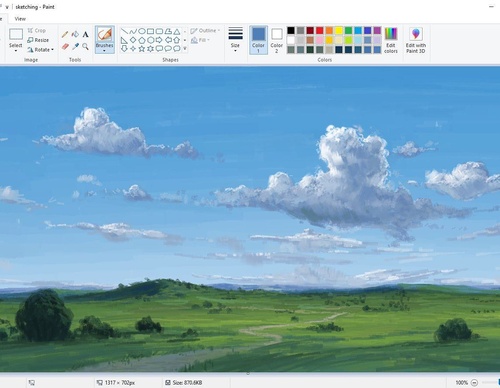
Task: Choose the Oval callout shape
Action: (x=168, y=49)
